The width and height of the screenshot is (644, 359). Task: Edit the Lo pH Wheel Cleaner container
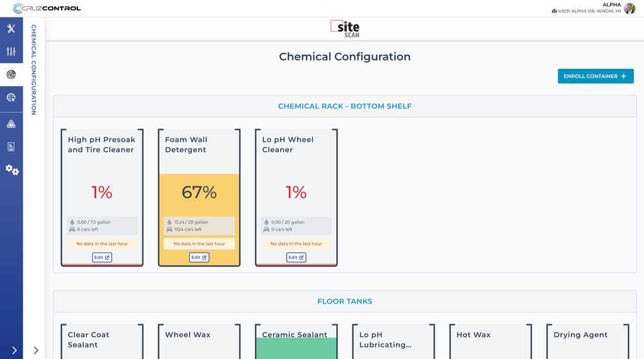click(x=296, y=257)
